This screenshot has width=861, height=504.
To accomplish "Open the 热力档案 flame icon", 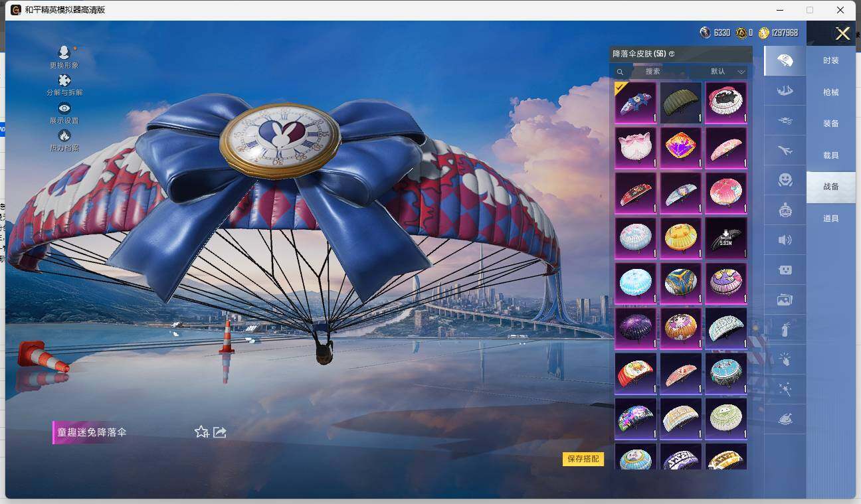I will pos(64,135).
